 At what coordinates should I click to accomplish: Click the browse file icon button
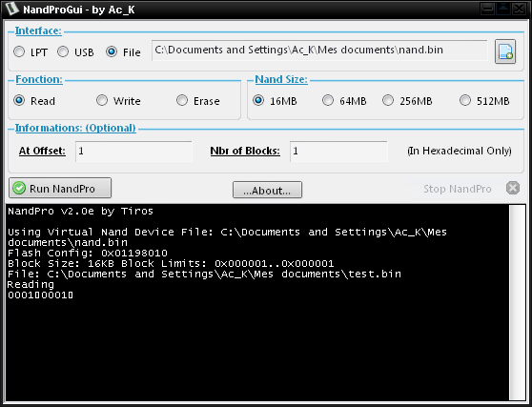(x=505, y=51)
